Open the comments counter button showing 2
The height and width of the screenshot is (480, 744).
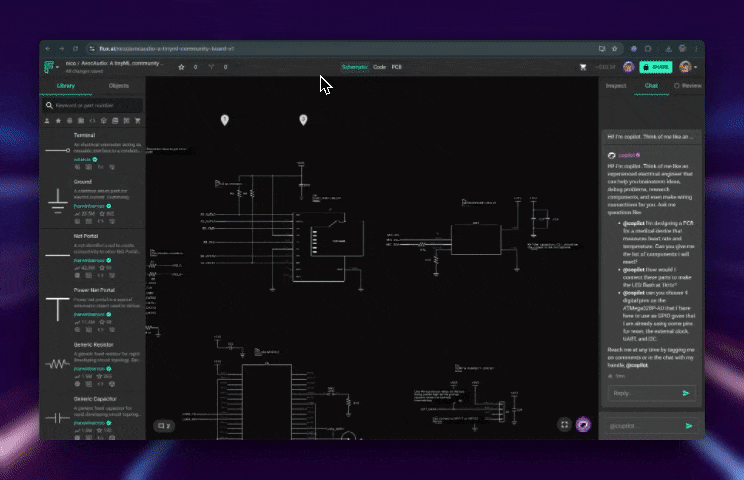[164, 426]
